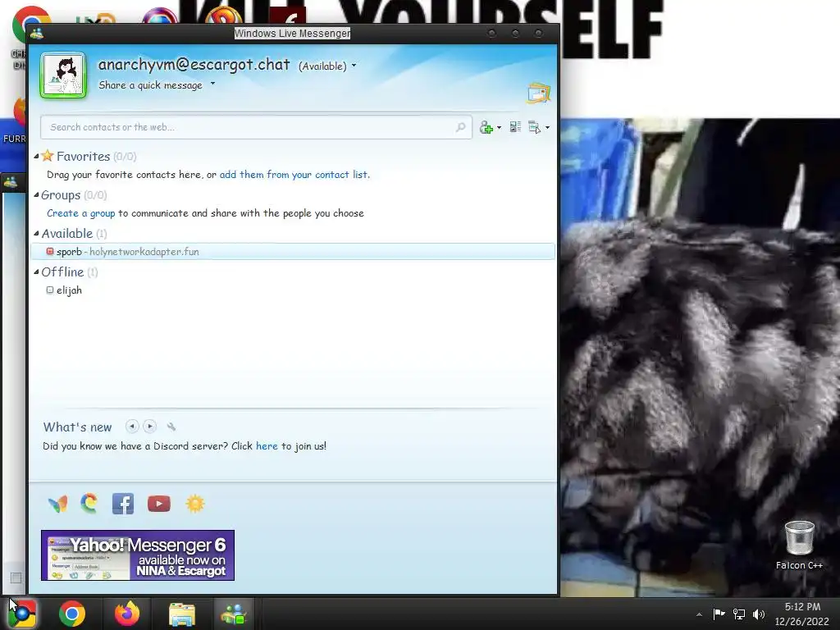The height and width of the screenshot is (630, 840).
Task: Click the sun weather icon
Action: click(x=195, y=504)
